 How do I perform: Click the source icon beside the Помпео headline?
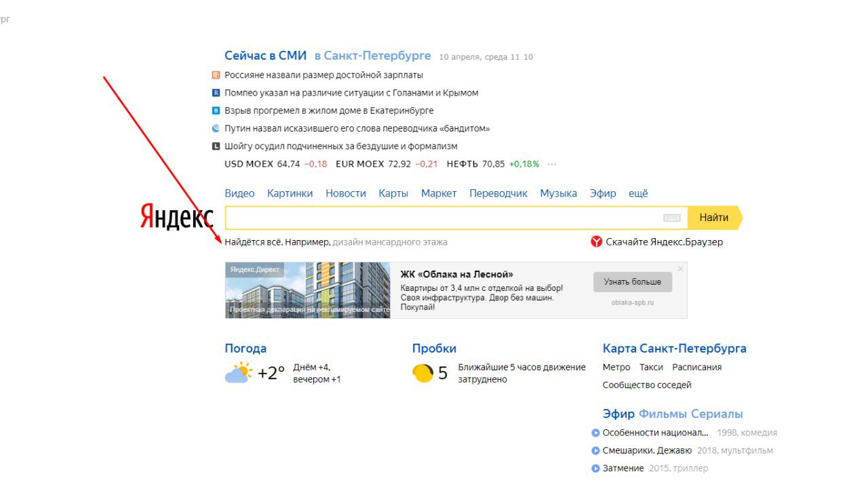click(x=216, y=93)
